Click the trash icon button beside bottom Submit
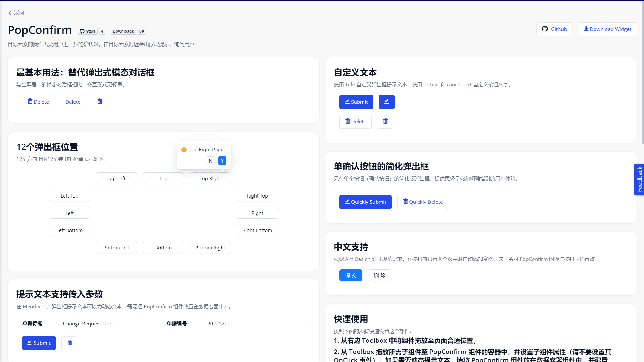This screenshot has width=644, height=362. click(x=69, y=343)
